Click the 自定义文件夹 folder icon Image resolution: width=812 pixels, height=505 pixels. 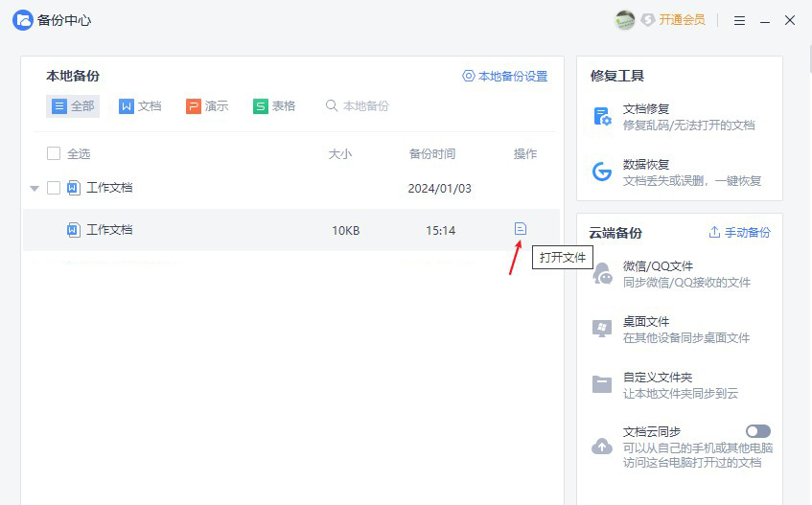(602, 384)
